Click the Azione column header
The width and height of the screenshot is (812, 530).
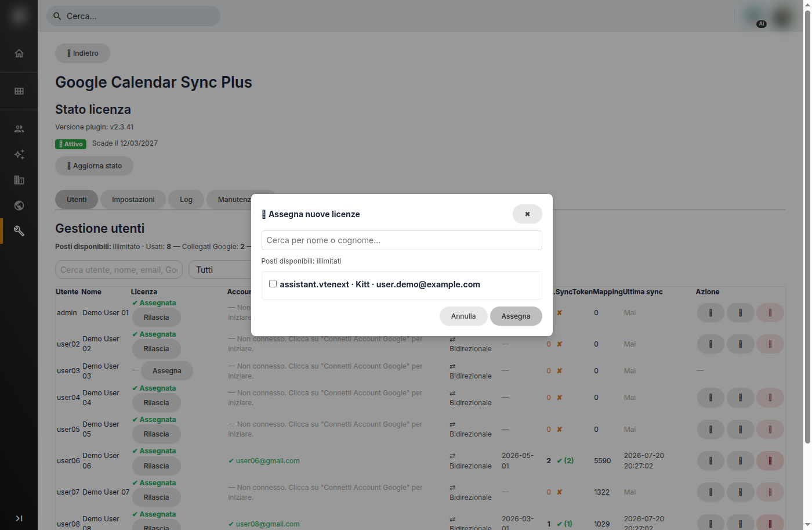pos(708,292)
